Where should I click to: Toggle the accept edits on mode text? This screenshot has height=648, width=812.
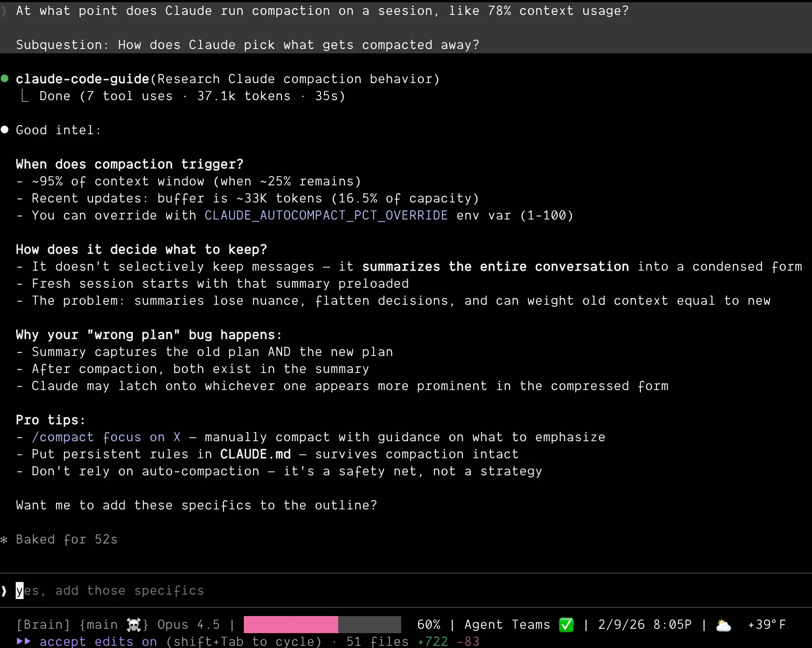tap(98, 641)
